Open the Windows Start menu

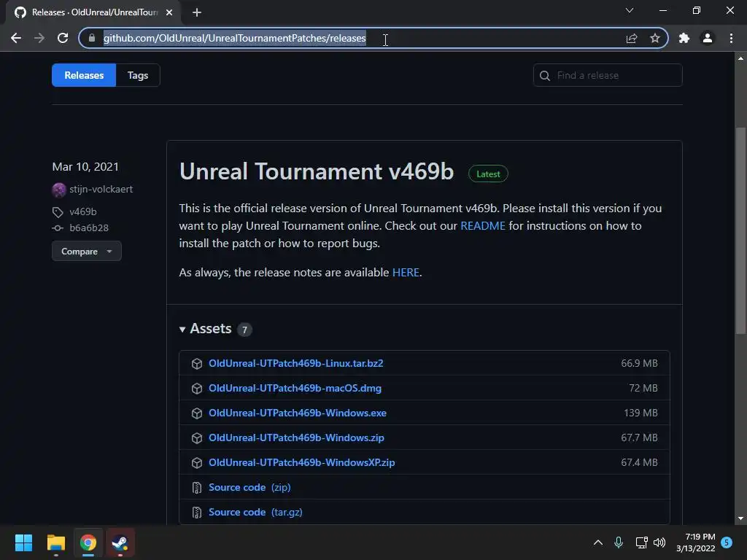click(x=23, y=542)
